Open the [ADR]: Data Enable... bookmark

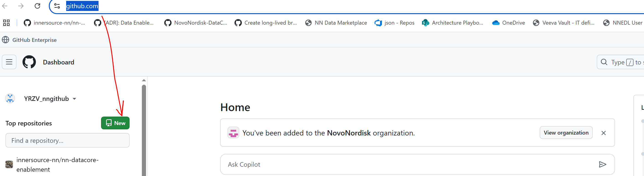tap(124, 23)
